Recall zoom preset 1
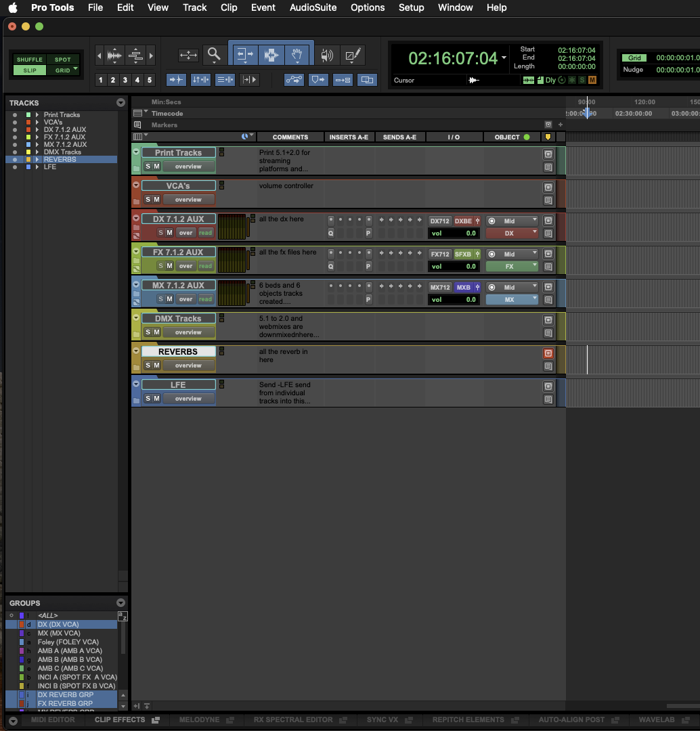This screenshot has width=700, height=731. [101, 80]
